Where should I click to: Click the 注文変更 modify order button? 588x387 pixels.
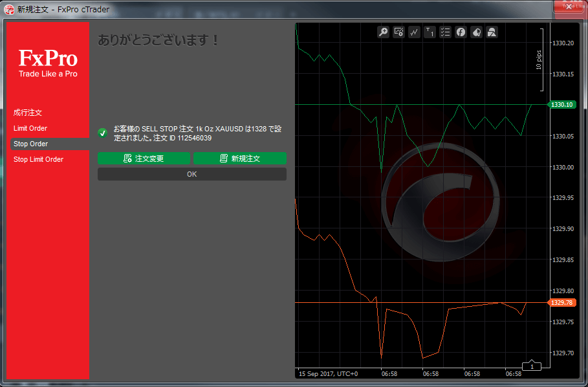pos(144,159)
